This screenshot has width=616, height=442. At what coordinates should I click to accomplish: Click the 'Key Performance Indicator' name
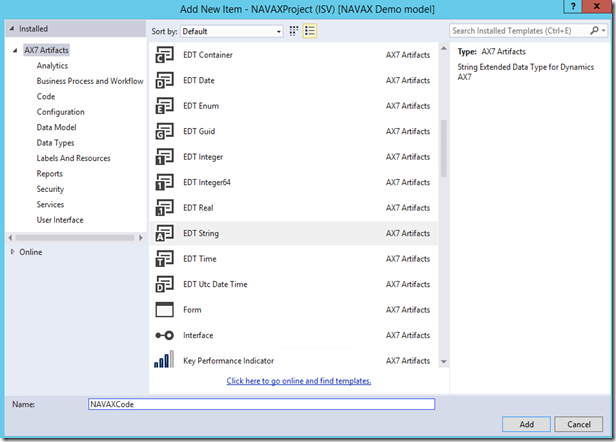[x=228, y=361]
